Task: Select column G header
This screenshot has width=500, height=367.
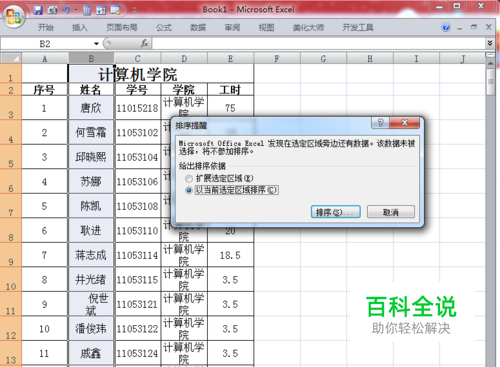Action: (x=323, y=59)
